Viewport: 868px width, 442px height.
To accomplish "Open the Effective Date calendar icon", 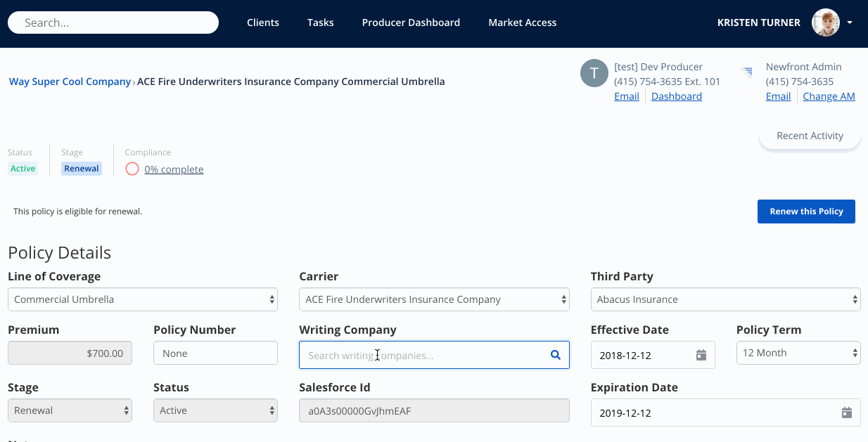I will [x=701, y=356].
